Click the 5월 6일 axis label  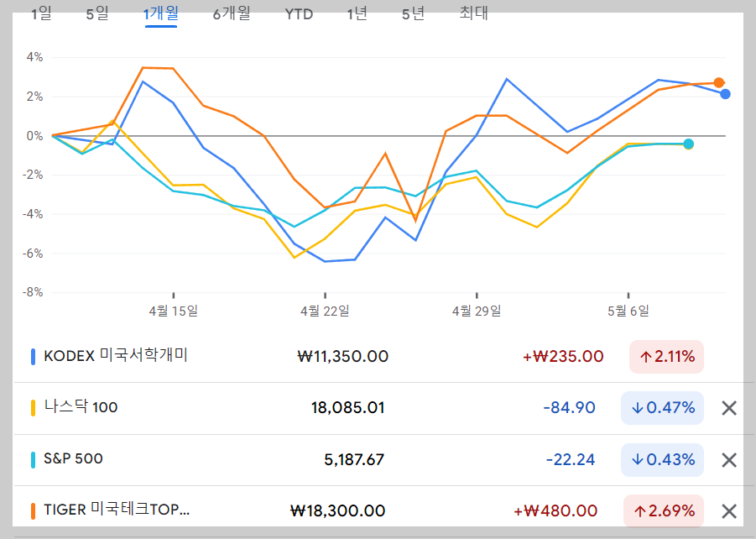point(628,311)
